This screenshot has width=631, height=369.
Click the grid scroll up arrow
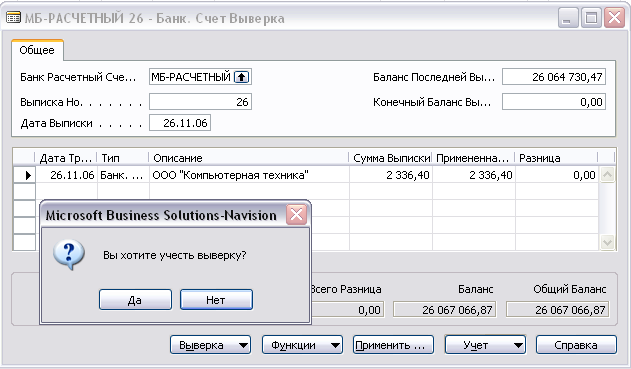607,175
